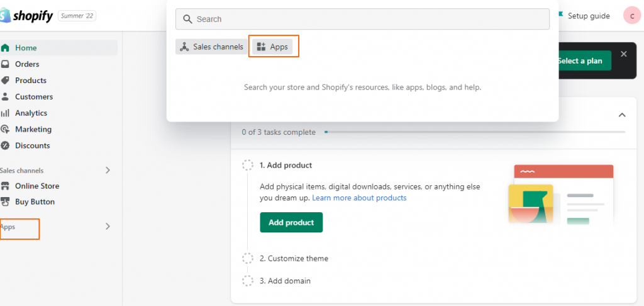This screenshot has width=644, height=306.
Task: Click the Analytics bar chart icon
Action: (5, 113)
